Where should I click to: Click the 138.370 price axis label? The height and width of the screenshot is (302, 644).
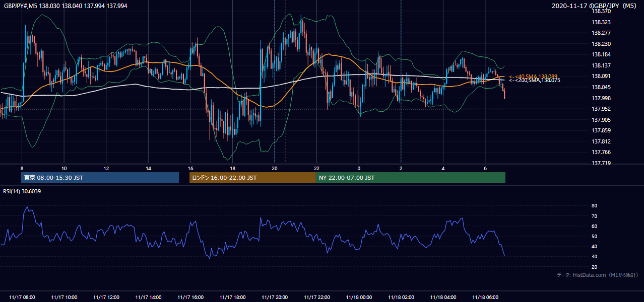point(601,11)
